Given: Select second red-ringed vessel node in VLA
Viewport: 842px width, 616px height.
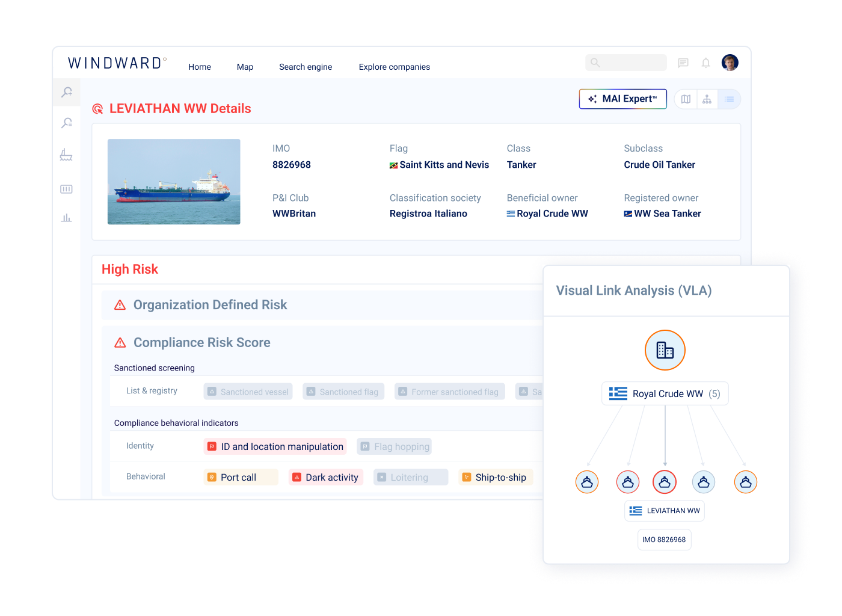Looking at the screenshot, I should click(x=628, y=482).
